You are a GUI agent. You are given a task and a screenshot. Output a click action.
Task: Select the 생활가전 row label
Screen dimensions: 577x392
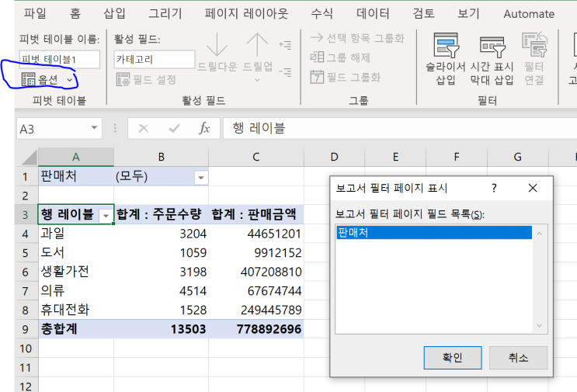76,272
